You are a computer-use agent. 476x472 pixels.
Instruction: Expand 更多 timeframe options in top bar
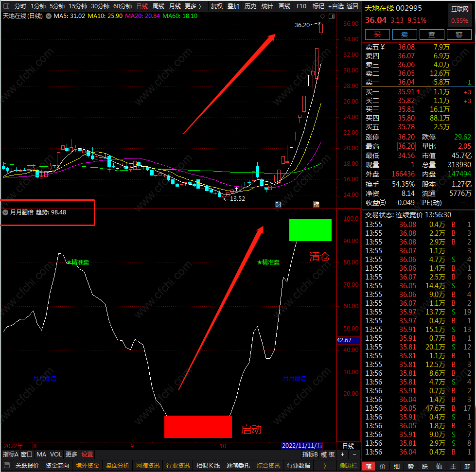[193, 6]
